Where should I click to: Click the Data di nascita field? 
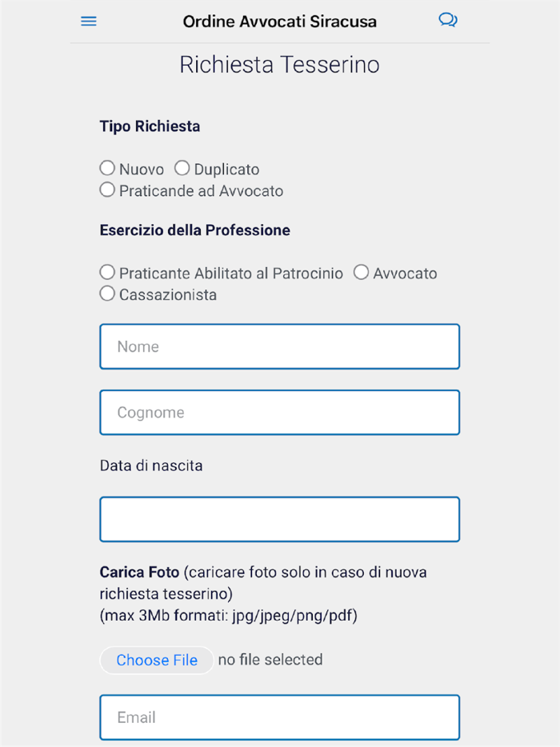(x=279, y=519)
